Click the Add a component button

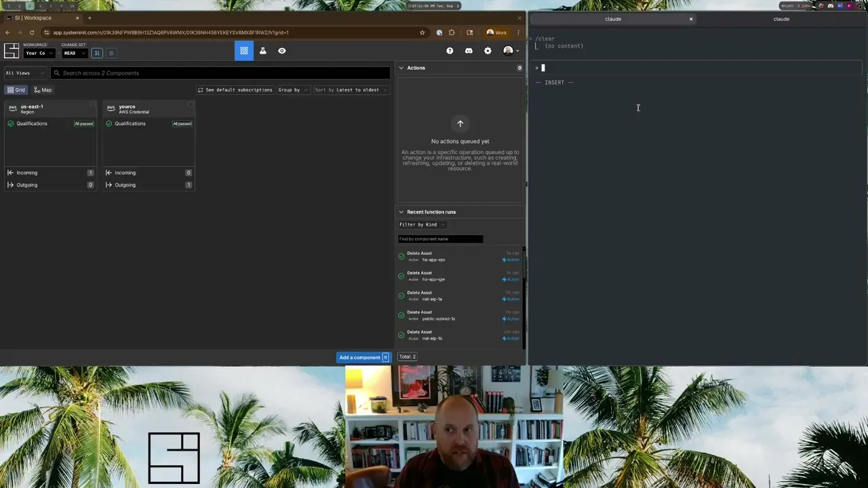363,357
